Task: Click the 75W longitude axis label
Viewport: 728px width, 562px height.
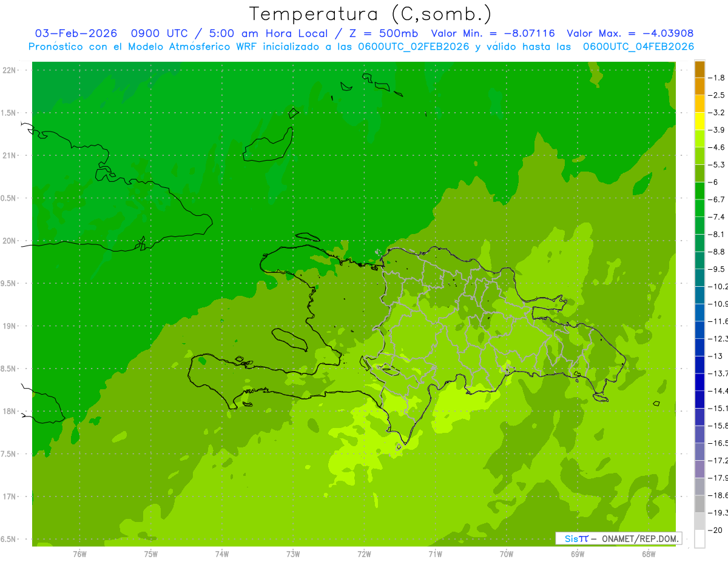Action: [150, 554]
